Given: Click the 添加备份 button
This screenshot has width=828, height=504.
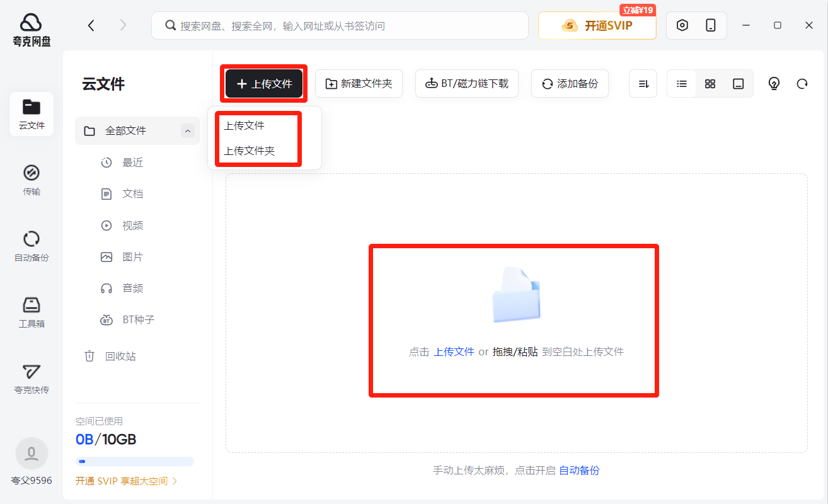Looking at the screenshot, I should (x=570, y=84).
